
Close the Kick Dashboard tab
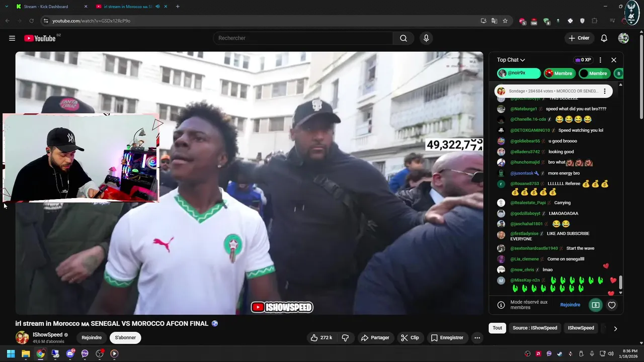[x=86, y=7]
